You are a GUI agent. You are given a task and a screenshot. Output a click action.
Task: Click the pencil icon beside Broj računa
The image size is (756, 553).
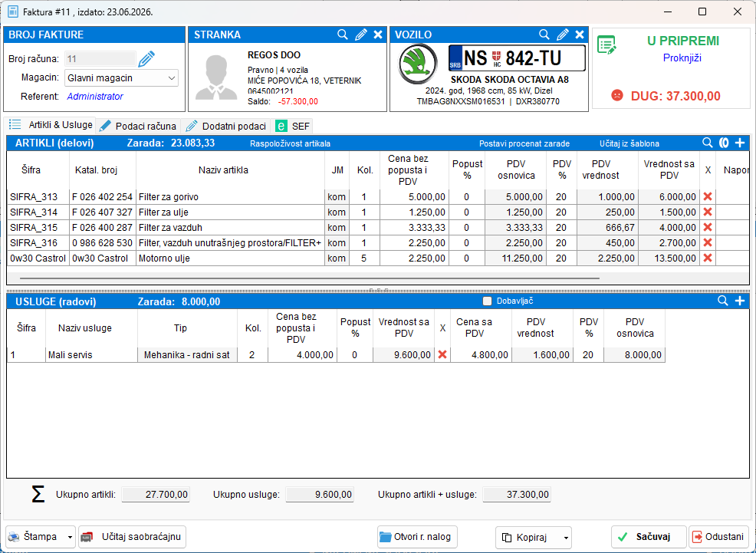click(x=146, y=59)
